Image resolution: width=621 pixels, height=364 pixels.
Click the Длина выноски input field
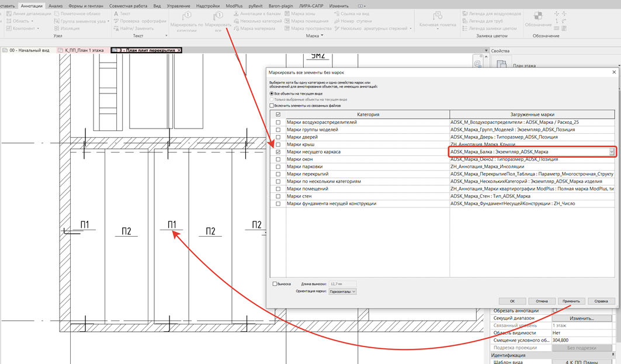[342, 283]
